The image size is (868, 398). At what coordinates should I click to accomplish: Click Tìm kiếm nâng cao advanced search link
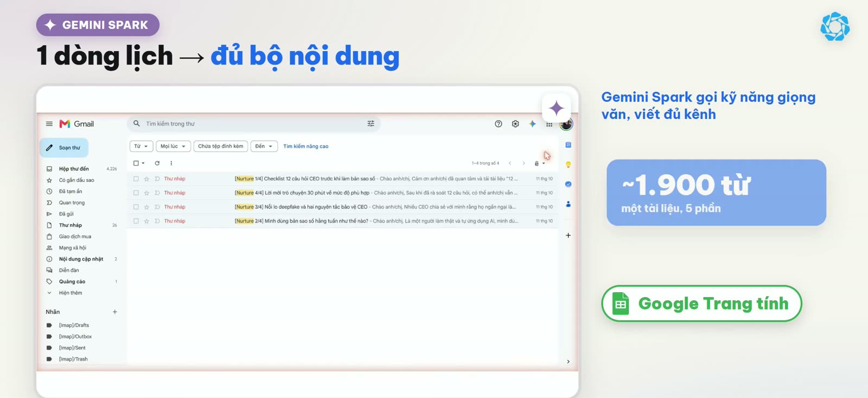tap(305, 146)
